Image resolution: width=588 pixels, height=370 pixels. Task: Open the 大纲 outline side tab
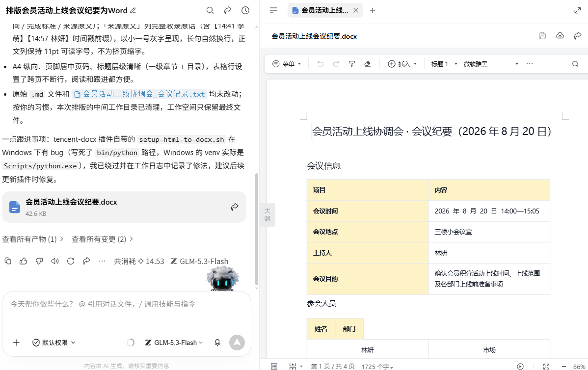click(267, 215)
